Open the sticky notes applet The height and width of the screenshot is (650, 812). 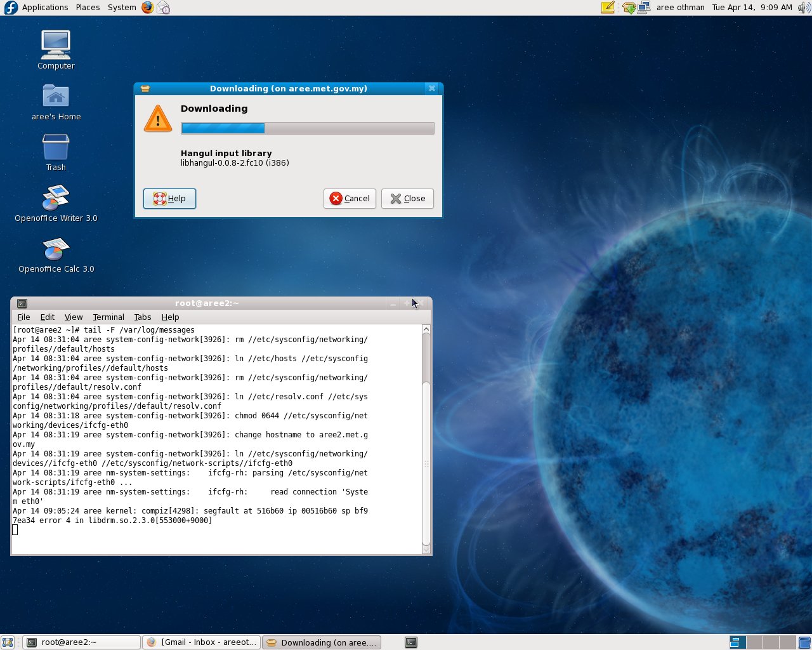[x=608, y=8]
